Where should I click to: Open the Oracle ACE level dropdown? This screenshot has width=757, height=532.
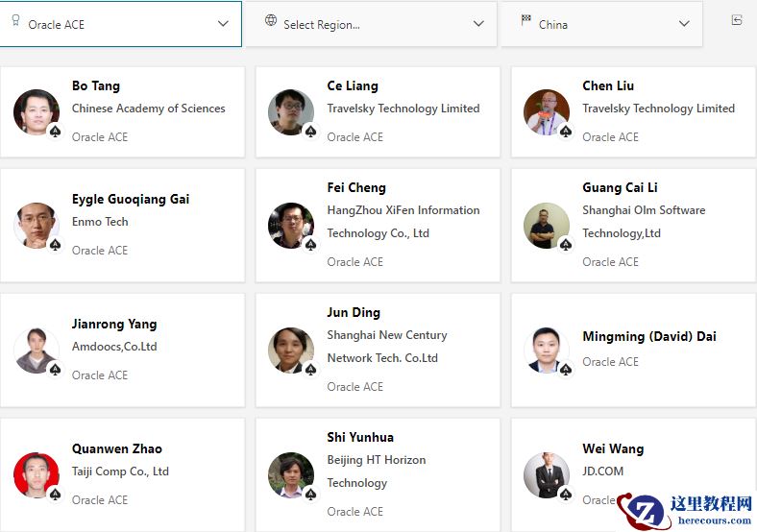pos(223,24)
